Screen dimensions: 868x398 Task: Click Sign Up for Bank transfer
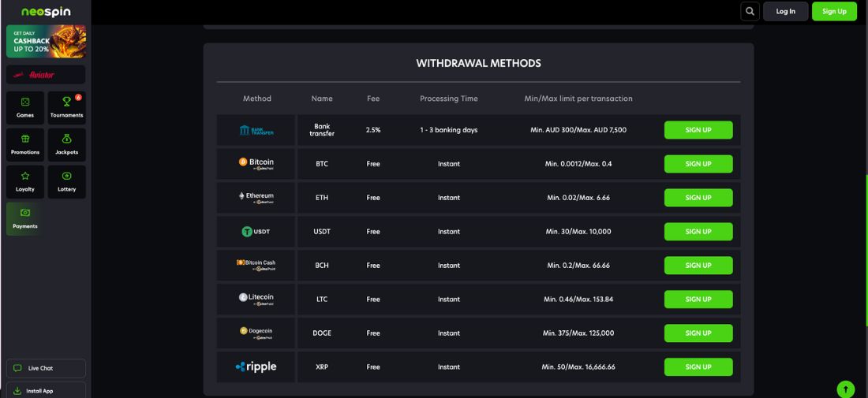(698, 130)
